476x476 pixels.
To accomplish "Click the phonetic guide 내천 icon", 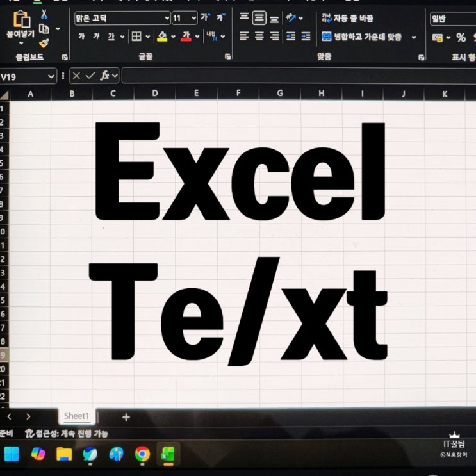I will (211, 36).
